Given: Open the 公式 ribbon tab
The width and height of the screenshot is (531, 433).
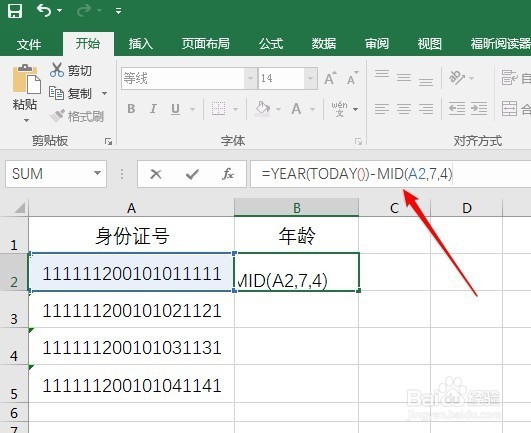Looking at the screenshot, I should click(271, 43).
